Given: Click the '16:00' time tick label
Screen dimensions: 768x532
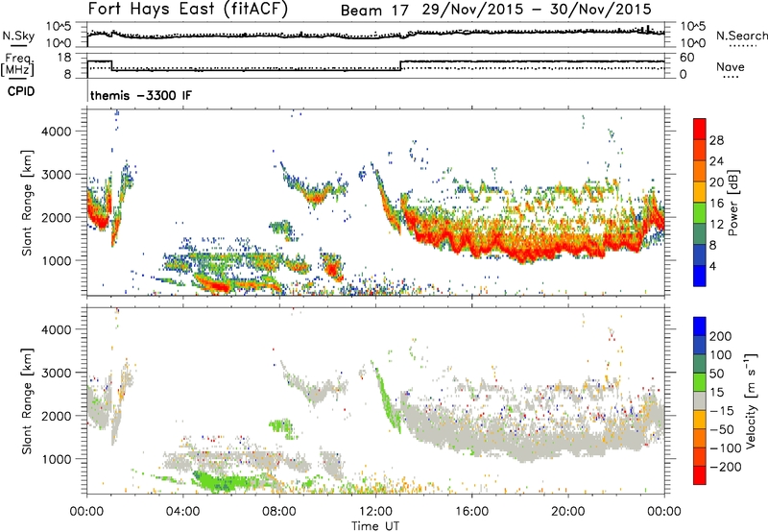Looking at the screenshot, I should pyautogui.click(x=471, y=512).
